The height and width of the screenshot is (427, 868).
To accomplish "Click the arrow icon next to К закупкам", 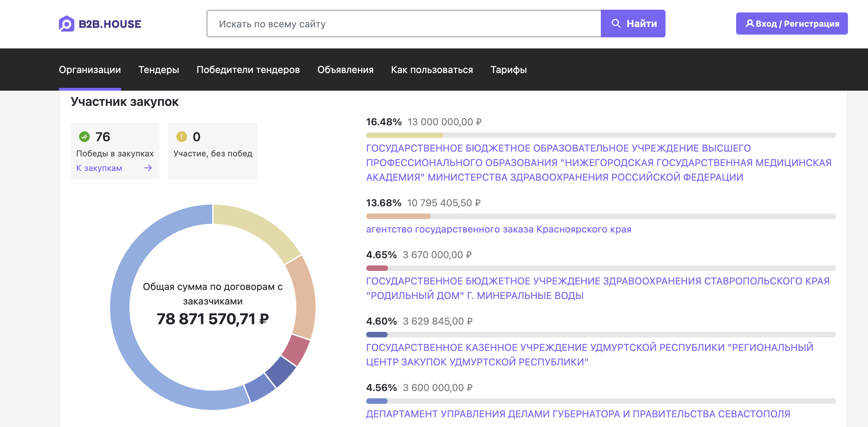I will [148, 168].
